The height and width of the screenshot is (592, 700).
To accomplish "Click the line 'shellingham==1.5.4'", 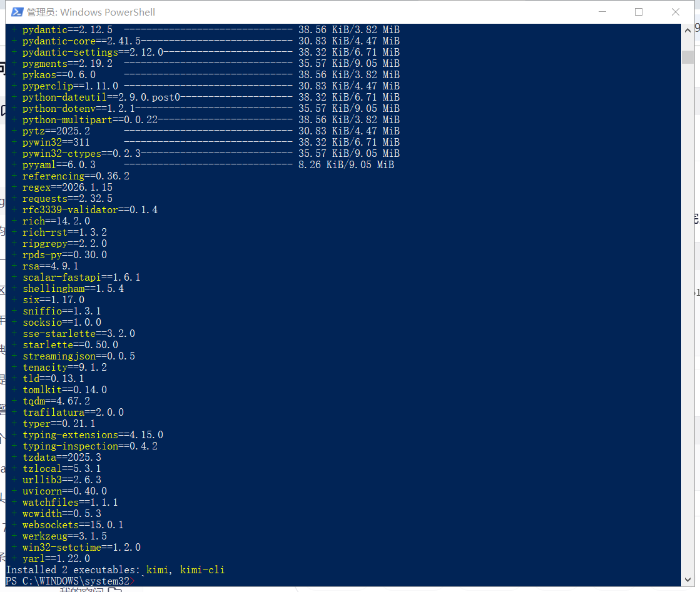I will (73, 289).
